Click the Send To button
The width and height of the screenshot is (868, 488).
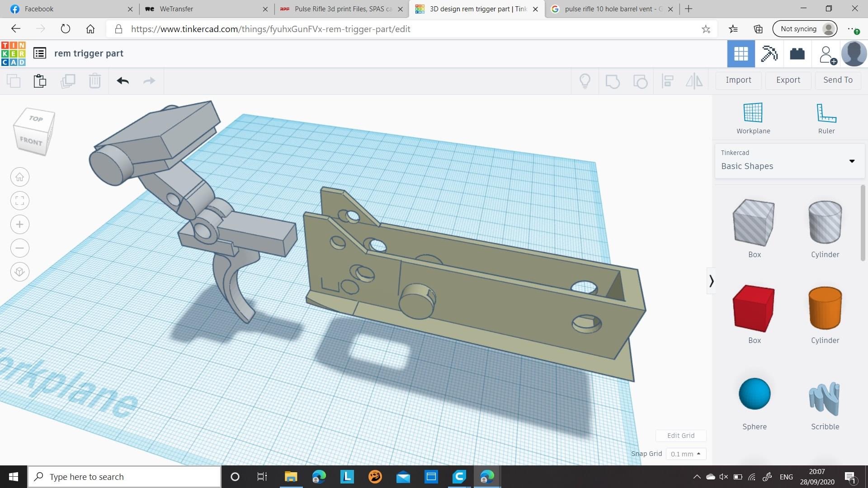point(838,80)
